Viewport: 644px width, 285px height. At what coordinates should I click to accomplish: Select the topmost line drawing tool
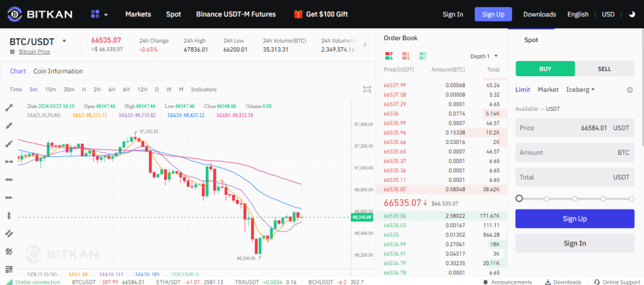pyautogui.click(x=9, y=108)
